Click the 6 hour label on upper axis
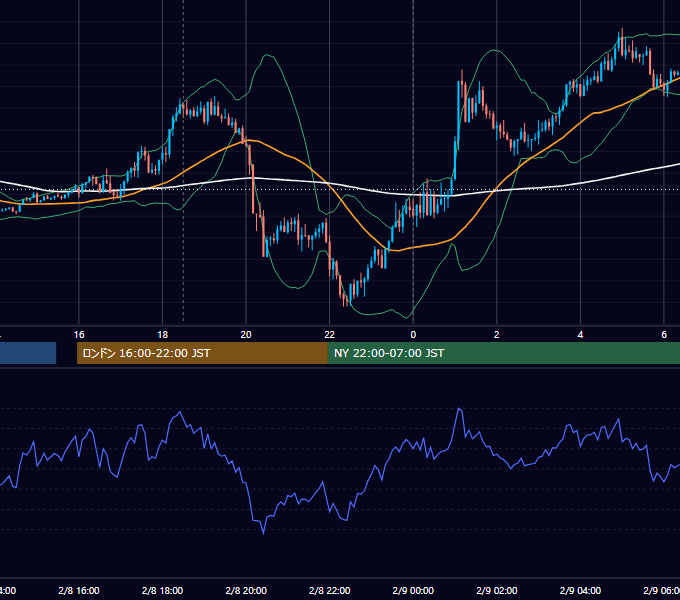The width and height of the screenshot is (680, 600). pos(664,335)
